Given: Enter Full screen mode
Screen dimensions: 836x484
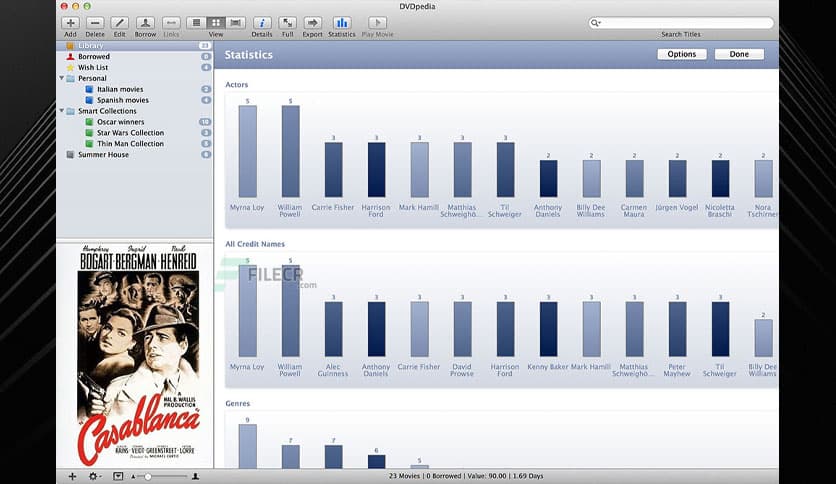Looking at the screenshot, I should 287,23.
